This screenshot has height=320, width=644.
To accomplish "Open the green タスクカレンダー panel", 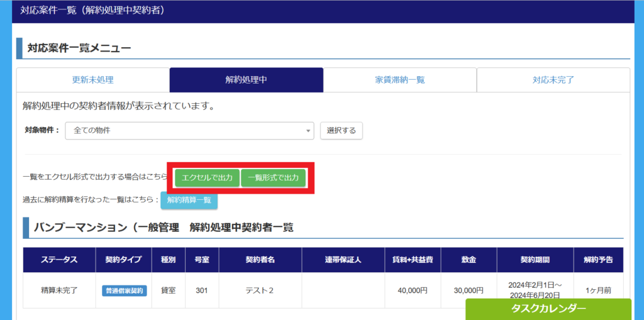I will (548, 309).
